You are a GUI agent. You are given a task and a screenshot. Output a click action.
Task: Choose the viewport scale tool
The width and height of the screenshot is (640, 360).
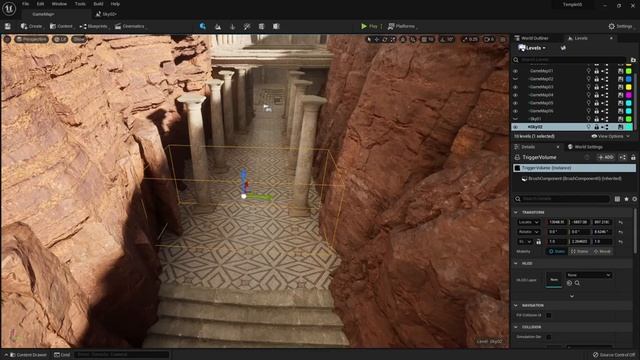tap(393, 40)
